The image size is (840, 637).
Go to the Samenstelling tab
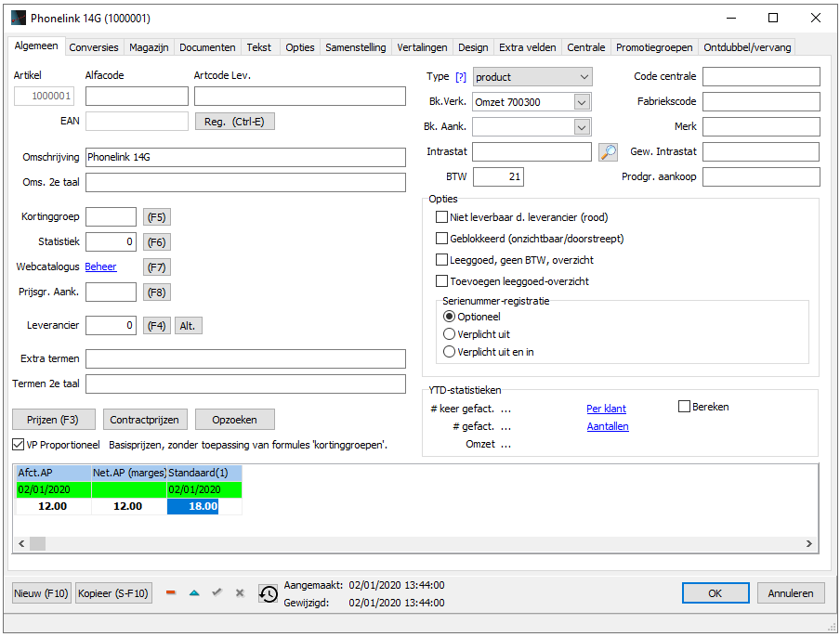click(x=356, y=47)
